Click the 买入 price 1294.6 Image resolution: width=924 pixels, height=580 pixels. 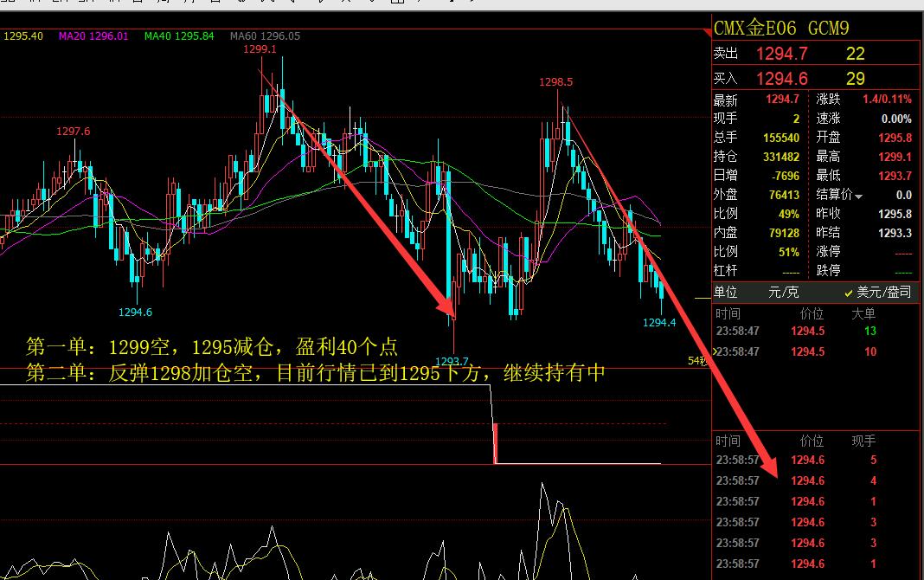point(781,79)
